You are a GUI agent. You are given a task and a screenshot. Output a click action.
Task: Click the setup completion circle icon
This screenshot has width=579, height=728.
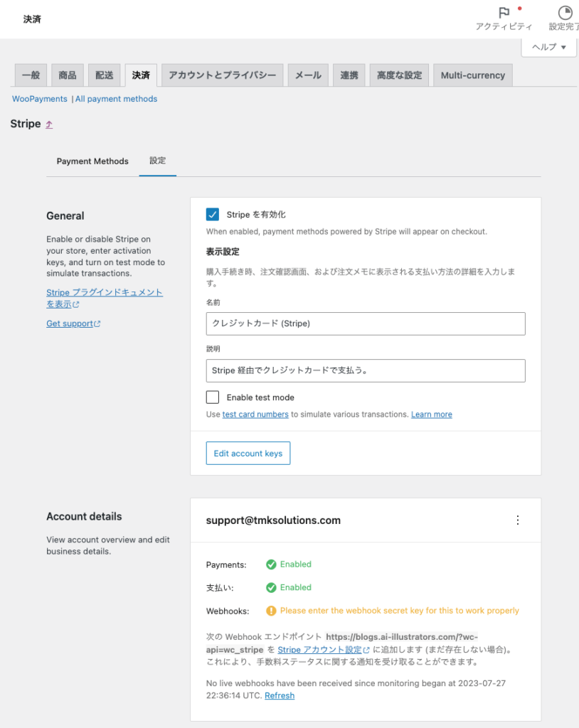click(x=565, y=13)
